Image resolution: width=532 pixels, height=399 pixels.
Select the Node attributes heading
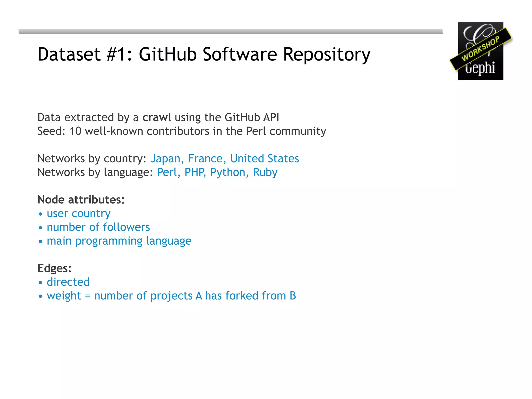[x=81, y=200]
